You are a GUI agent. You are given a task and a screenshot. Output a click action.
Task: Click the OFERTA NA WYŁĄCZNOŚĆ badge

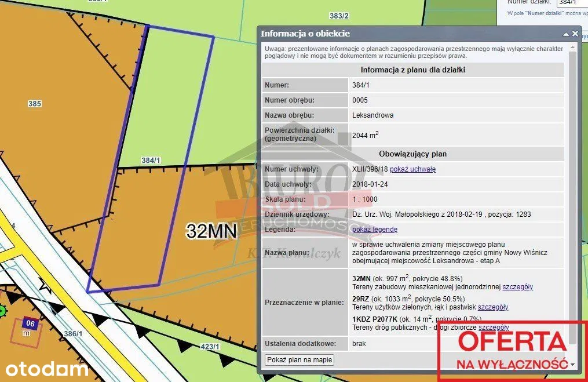click(512, 351)
